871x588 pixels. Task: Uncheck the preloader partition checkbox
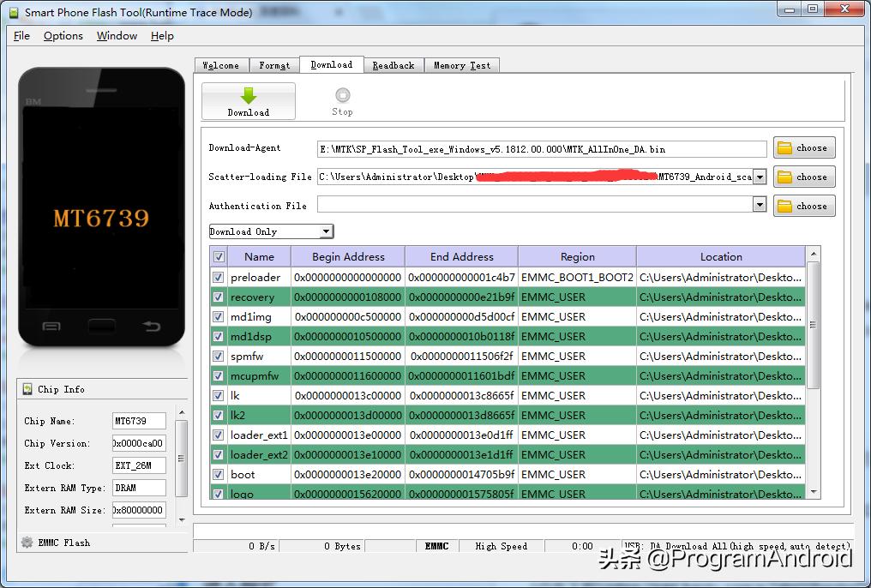tap(218, 277)
